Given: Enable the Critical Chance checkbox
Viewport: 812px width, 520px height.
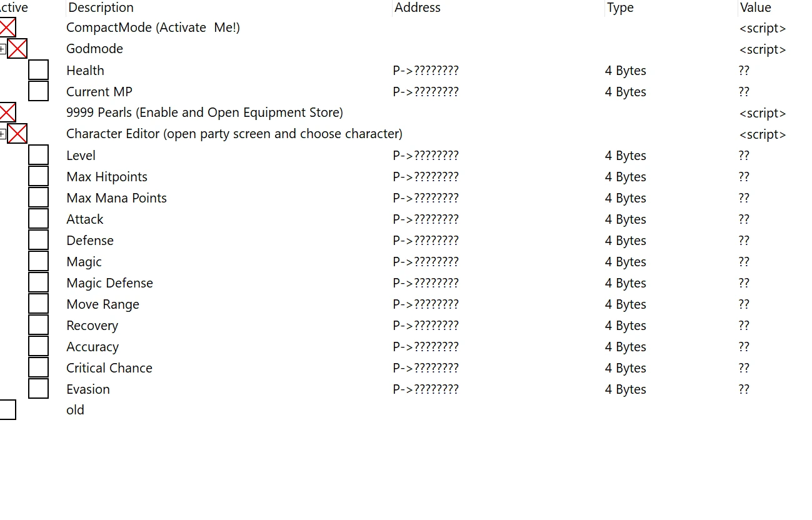Looking at the screenshot, I should tap(38, 367).
